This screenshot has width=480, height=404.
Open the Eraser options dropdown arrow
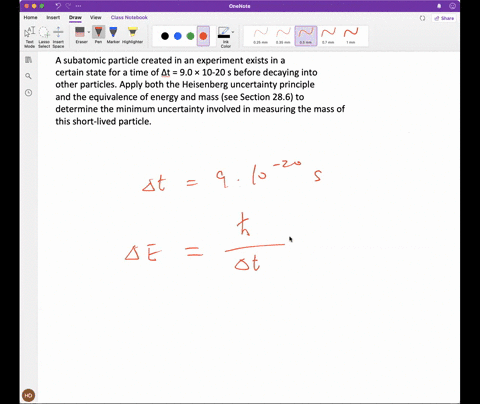pos(89,32)
